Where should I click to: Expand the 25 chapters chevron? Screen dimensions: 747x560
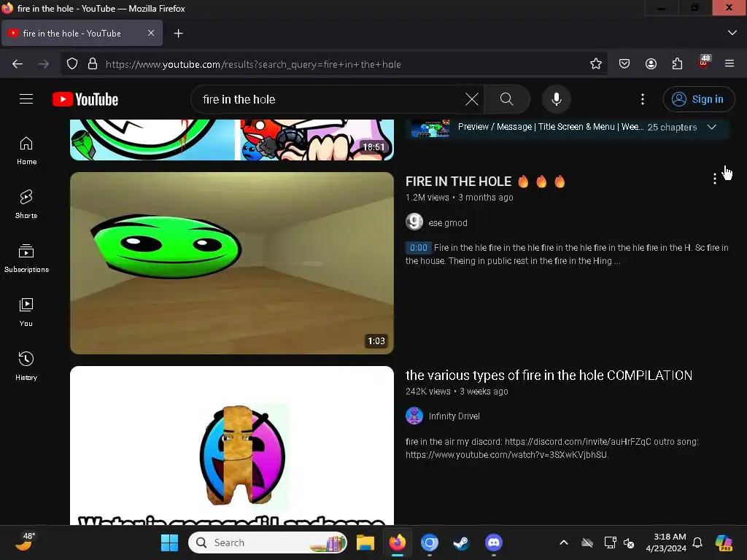[x=712, y=127]
